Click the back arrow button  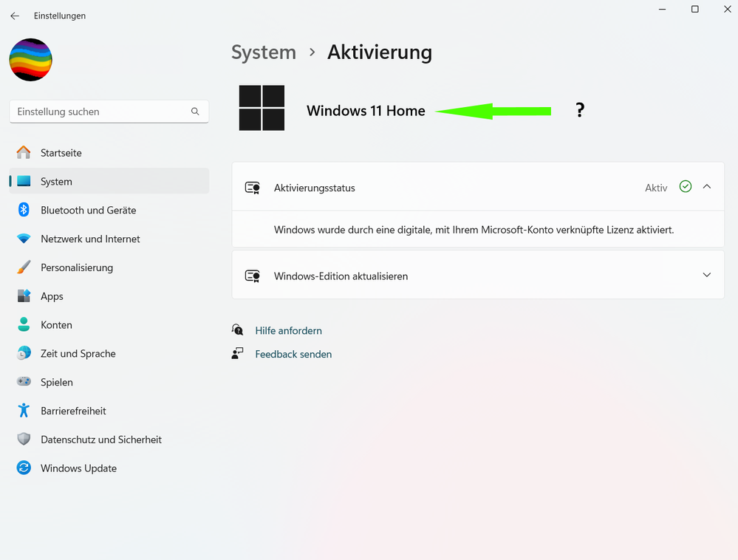tap(15, 16)
